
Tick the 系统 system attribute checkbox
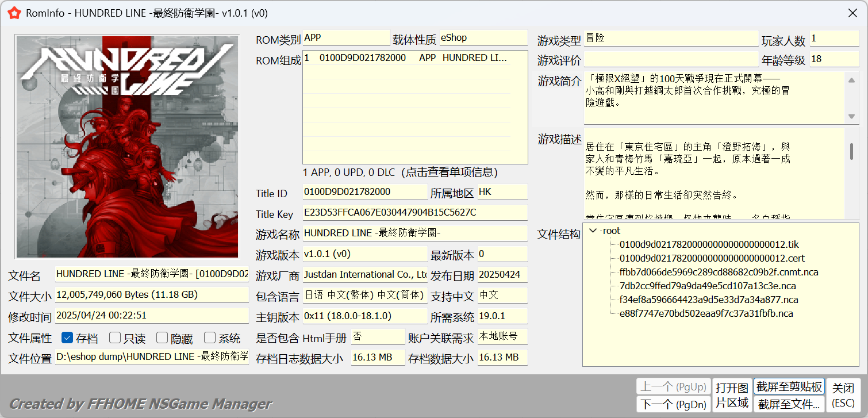click(x=210, y=338)
